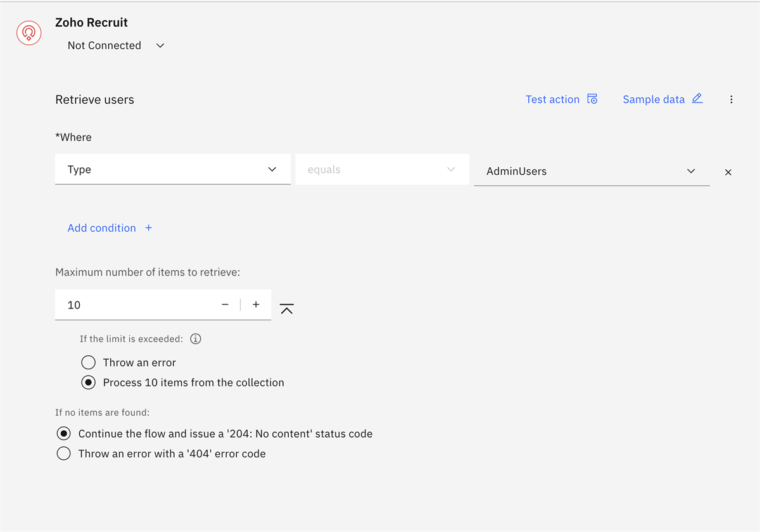Choose Continue the flow with 204 status

(63, 434)
